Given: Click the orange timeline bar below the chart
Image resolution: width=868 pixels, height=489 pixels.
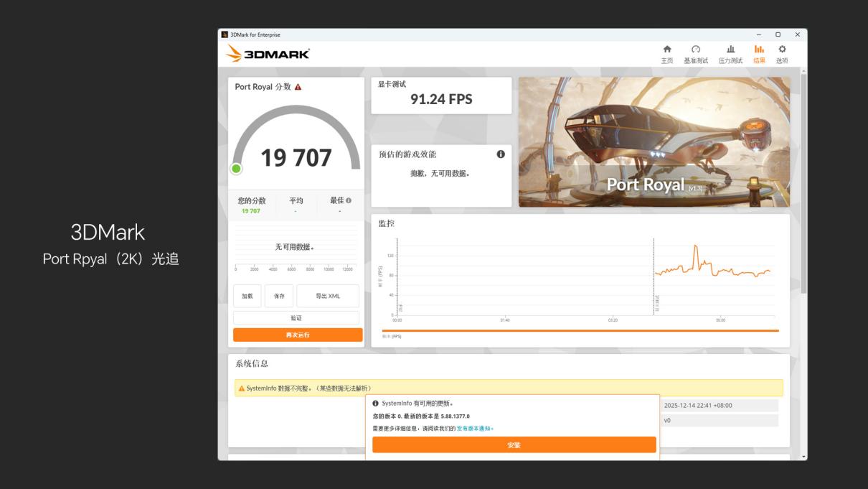Looking at the screenshot, I should (x=580, y=330).
